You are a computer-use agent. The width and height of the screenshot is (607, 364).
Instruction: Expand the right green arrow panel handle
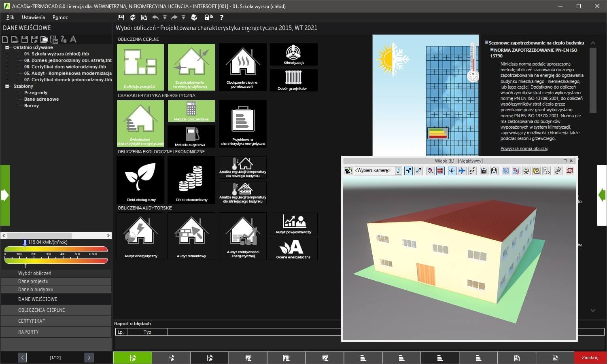[x=602, y=195]
